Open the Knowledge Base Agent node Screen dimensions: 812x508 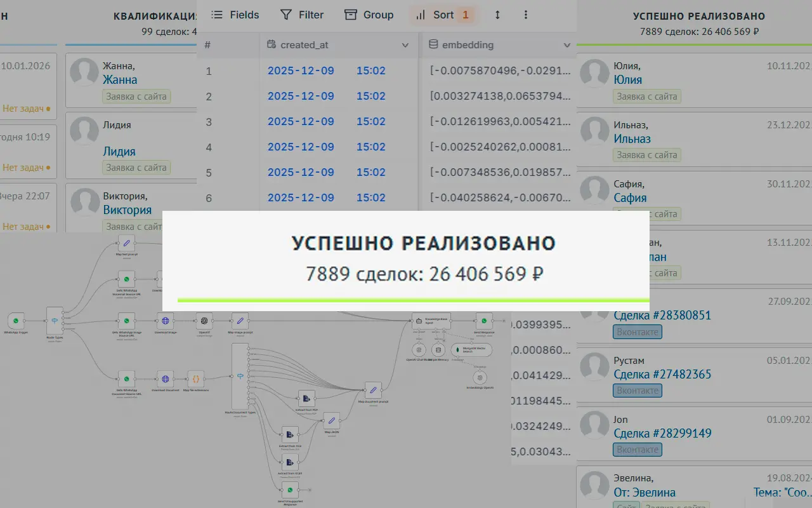431,321
